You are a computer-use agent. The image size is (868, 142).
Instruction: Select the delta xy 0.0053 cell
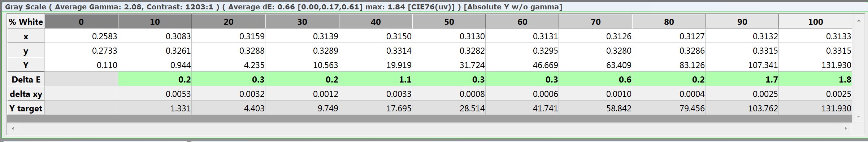pos(155,94)
